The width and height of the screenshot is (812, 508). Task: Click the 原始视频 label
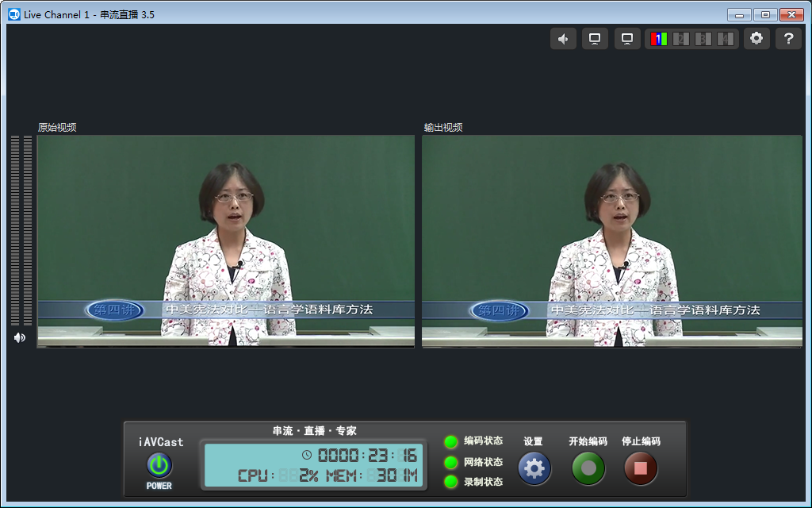coord(57,128)
